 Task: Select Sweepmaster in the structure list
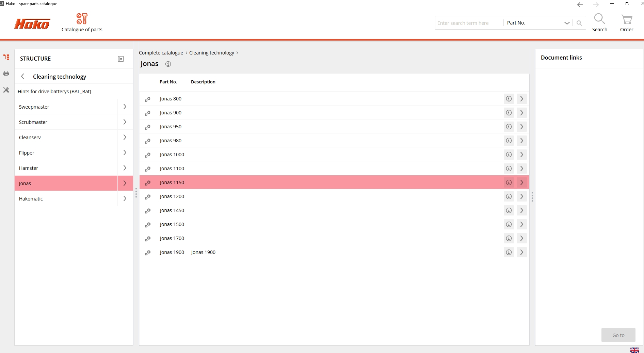coord(66,107)
